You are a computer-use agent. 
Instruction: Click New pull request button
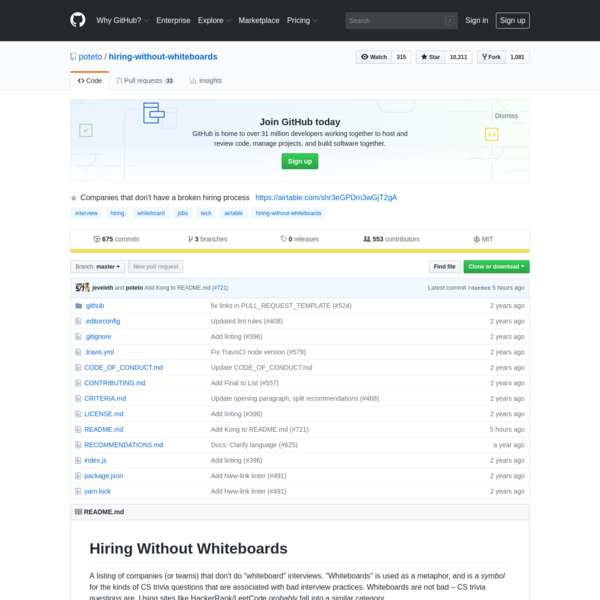(x=156, y=267)
